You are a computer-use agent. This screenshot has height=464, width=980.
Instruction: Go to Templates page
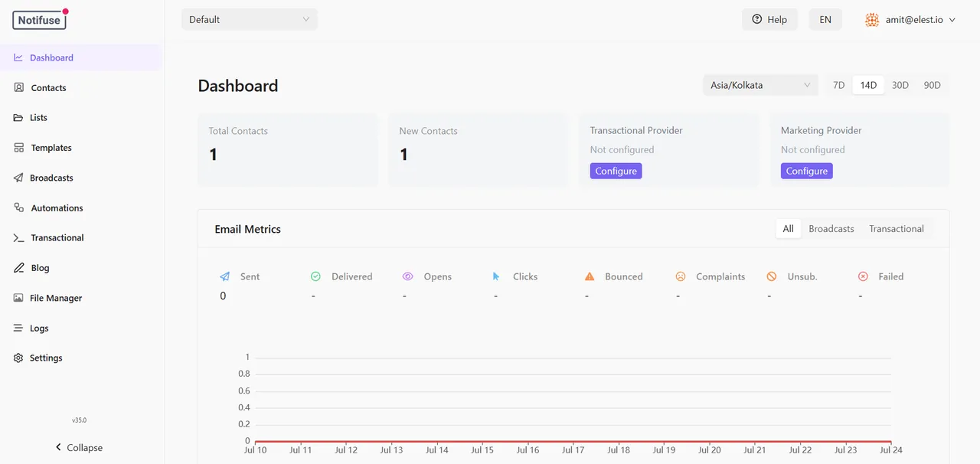pos(80,148)
